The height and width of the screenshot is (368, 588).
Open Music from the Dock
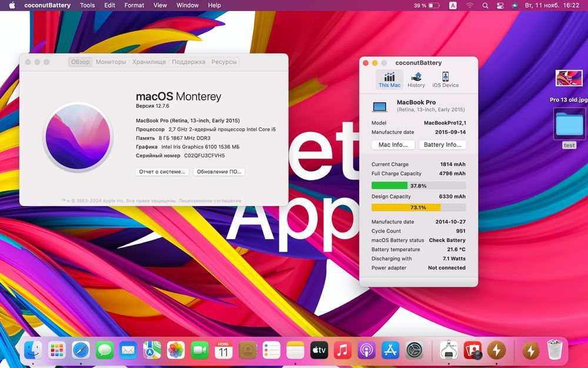click(x=342, y=351)
